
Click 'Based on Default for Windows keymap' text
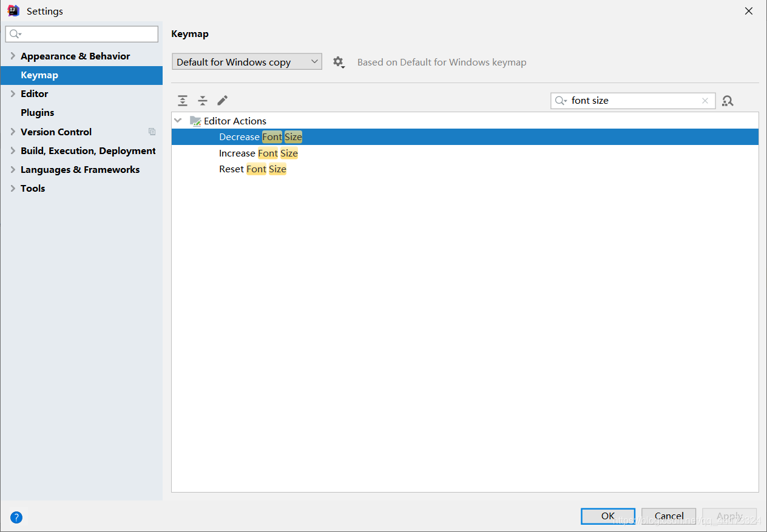(442, 62)
